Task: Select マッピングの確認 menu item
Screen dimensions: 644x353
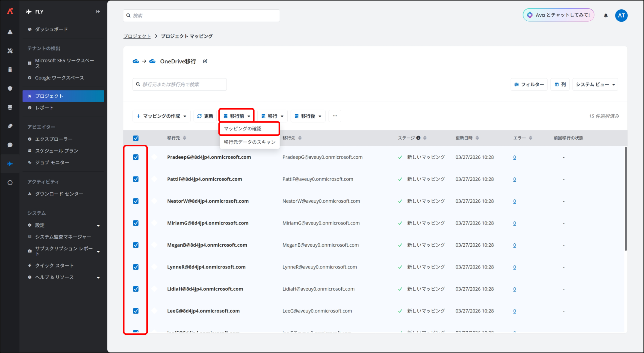Action: (243, 129)
